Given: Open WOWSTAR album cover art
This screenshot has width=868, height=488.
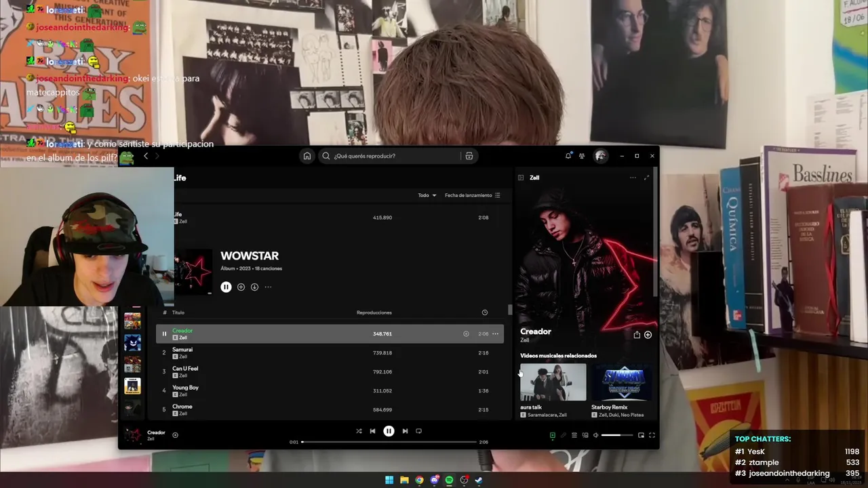Looking at the screenshot, I should (193, 272).
